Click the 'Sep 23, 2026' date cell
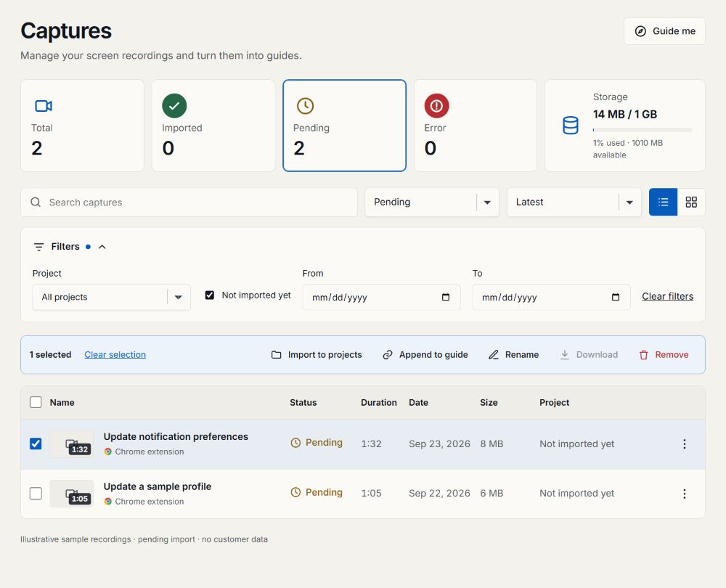The image size is (726, 588). point(439,444)
